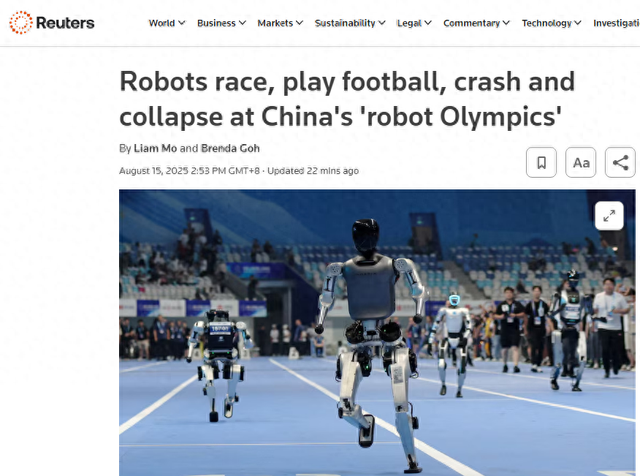Expand the photo to fullscreen
Screen dimensions: 640x476
coord(609,216)
